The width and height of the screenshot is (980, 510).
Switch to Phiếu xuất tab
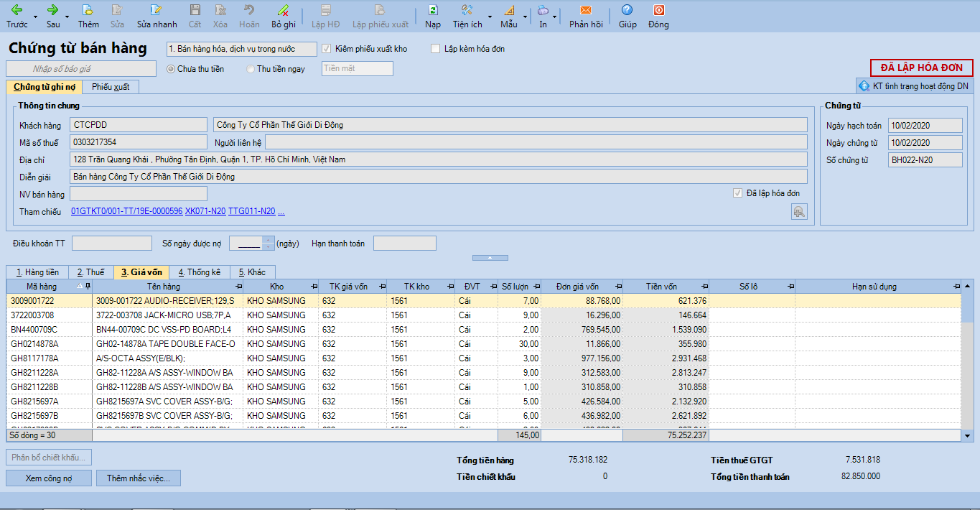pyautogui.click(x=111, y=87)
